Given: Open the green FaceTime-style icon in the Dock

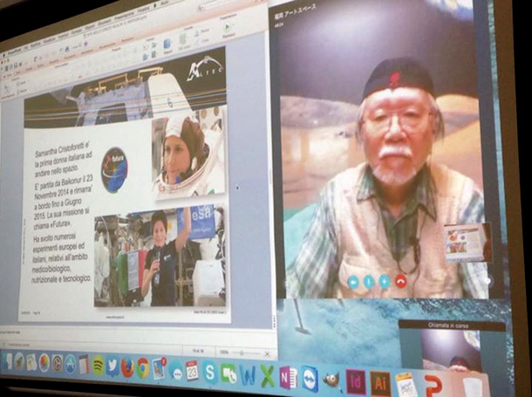Looking at the screenshot, I should click(228, 373).
